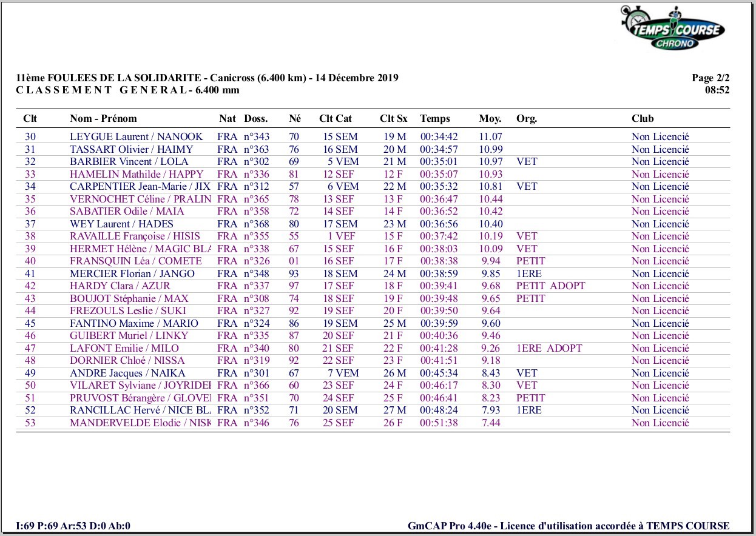756x536 pixels.
Task: Click the event title FOULEES DE LA SOLIDARITE
Action: (124, 78)
